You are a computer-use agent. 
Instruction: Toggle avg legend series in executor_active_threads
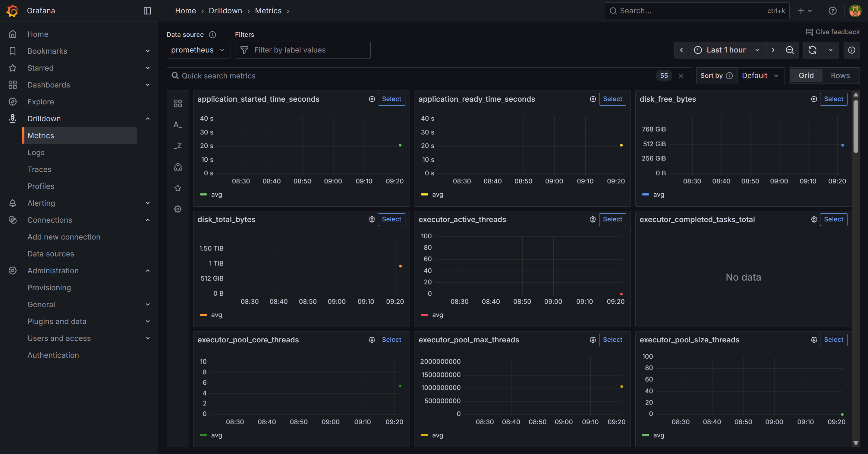point(437,315)
